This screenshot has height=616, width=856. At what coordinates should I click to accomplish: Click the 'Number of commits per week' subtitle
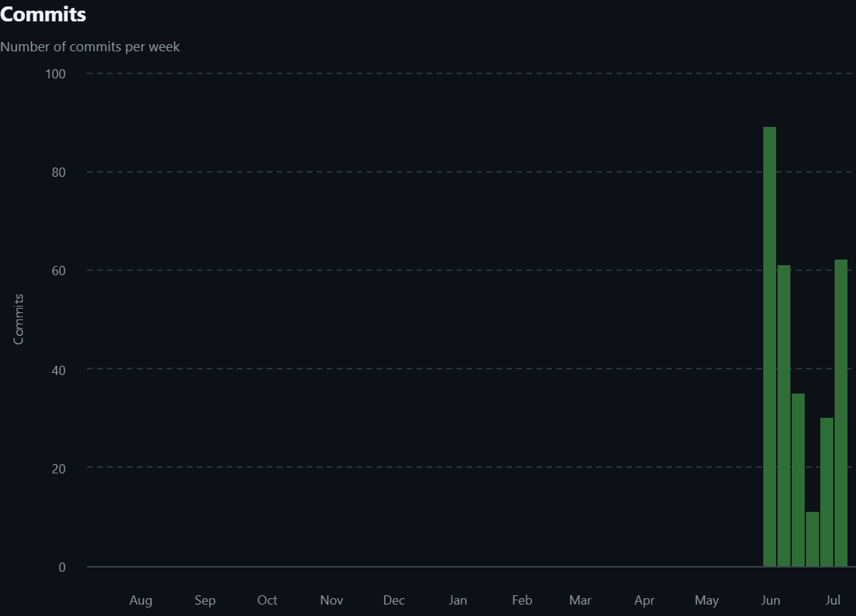click(x=90, y=46)
